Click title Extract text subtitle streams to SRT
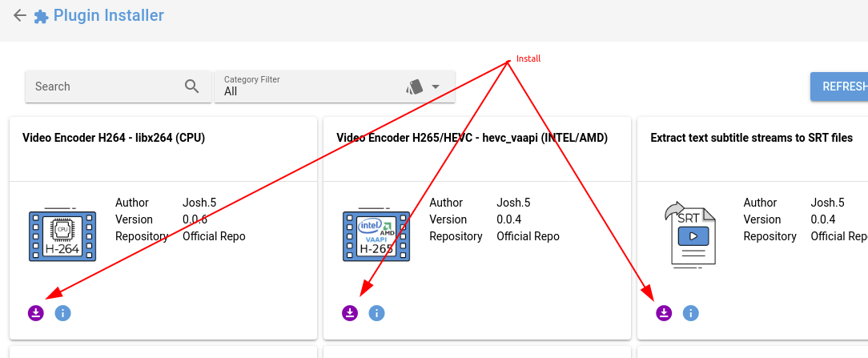 coord(752,138)
